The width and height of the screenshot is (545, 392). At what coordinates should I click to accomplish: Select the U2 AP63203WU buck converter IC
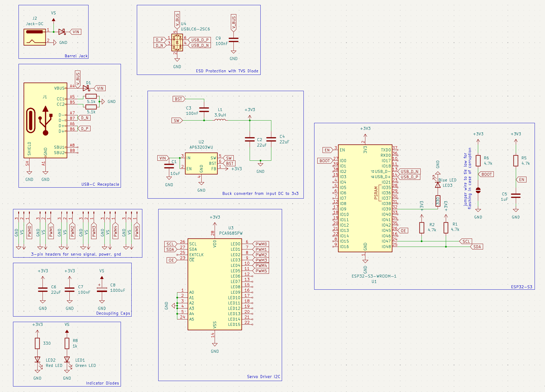click(201, 164)
